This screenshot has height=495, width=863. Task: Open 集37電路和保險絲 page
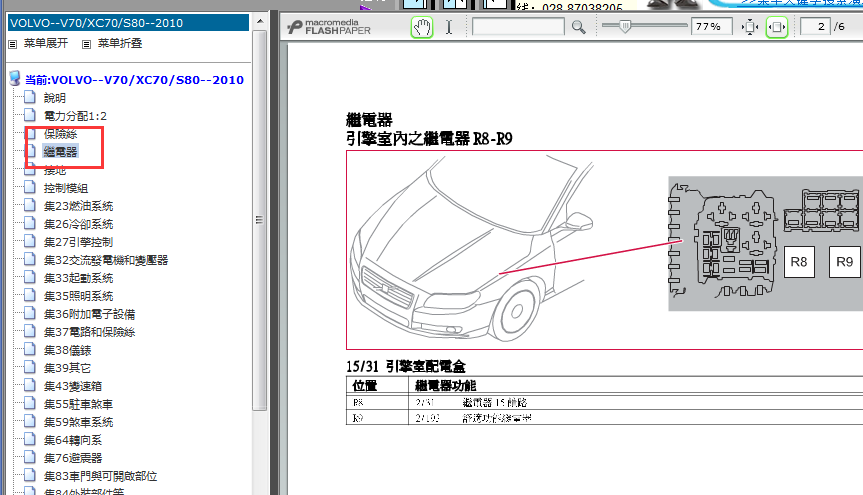tap(89, 332)
